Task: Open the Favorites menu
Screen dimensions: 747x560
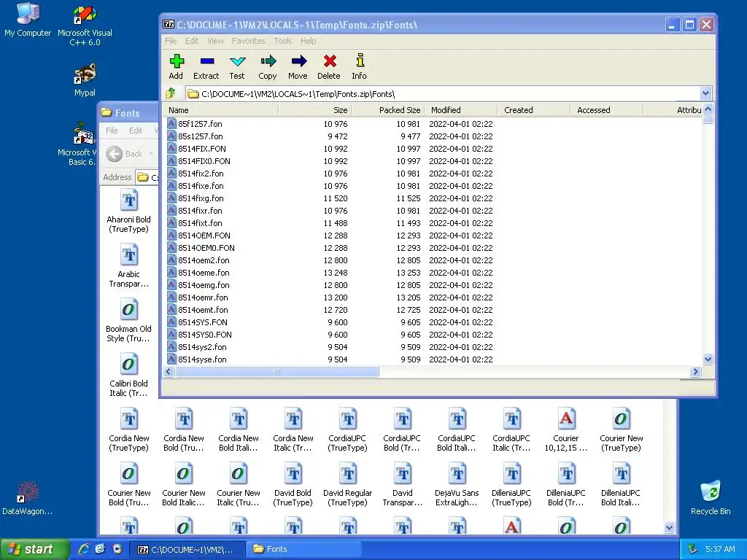Action: [248, 41]
